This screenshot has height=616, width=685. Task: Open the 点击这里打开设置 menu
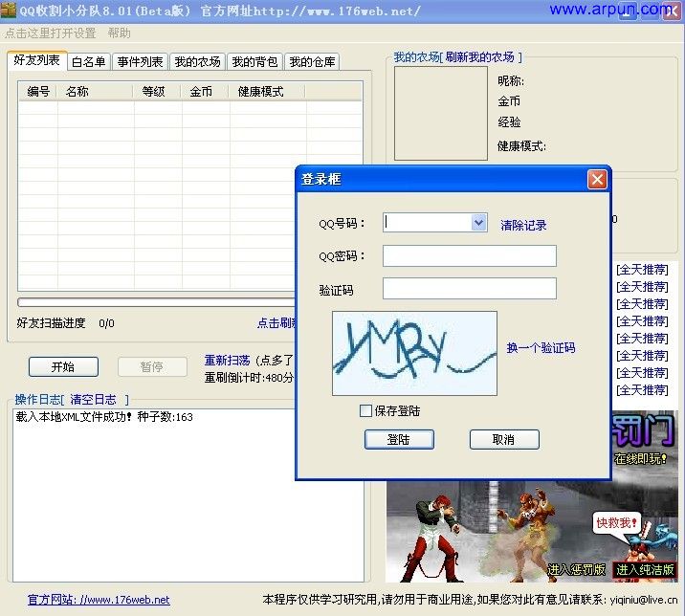coord(51,33)
